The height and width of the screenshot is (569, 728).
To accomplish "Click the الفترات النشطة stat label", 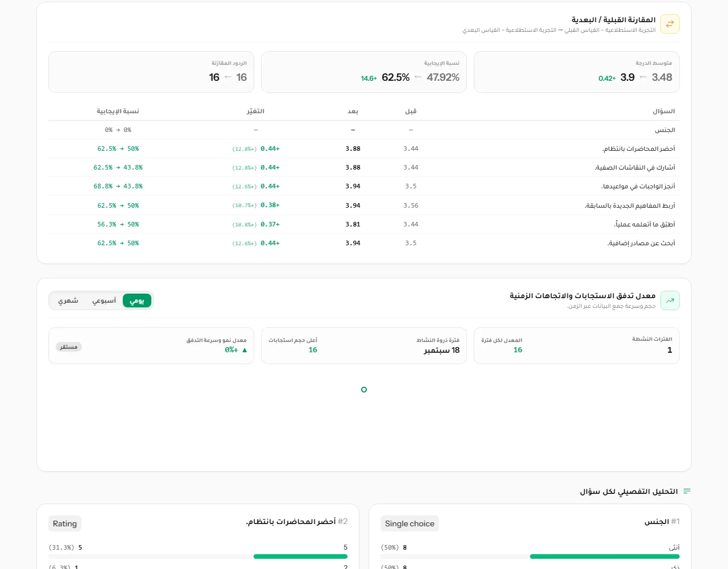I will [x=652, y=339].
